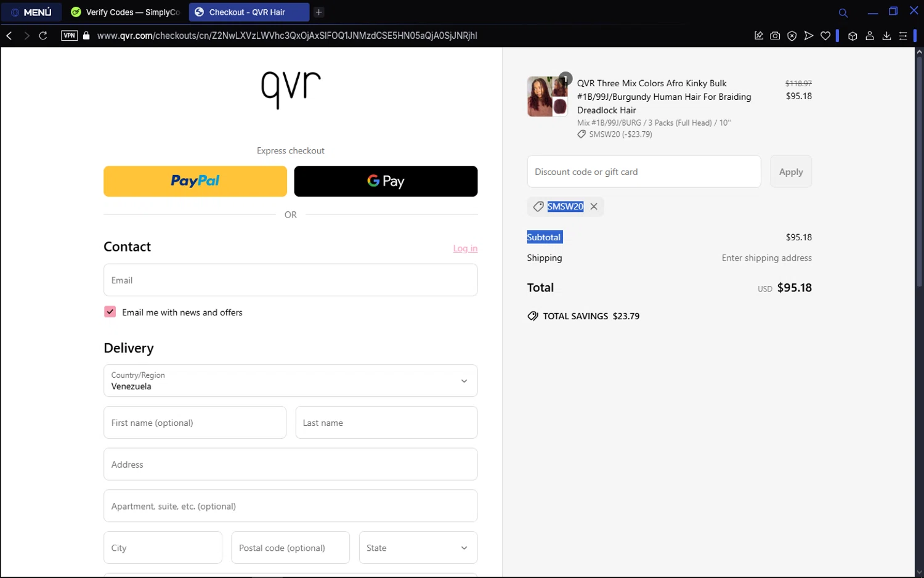Minimize the browser window
Screen dimensions: 924x578
point(873,12)
